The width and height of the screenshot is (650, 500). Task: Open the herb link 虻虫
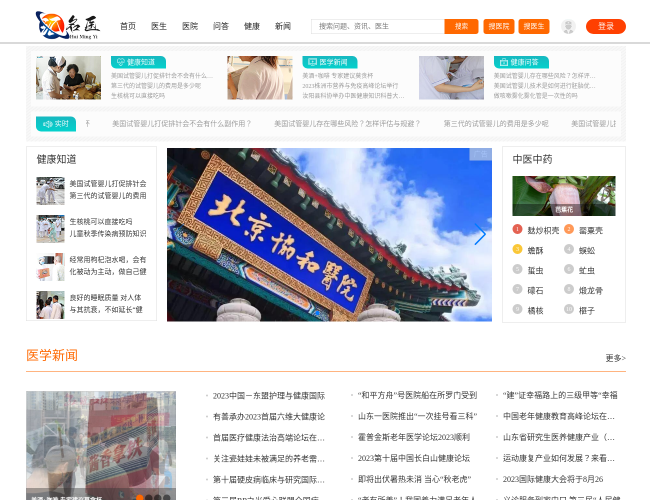point(587,270)
